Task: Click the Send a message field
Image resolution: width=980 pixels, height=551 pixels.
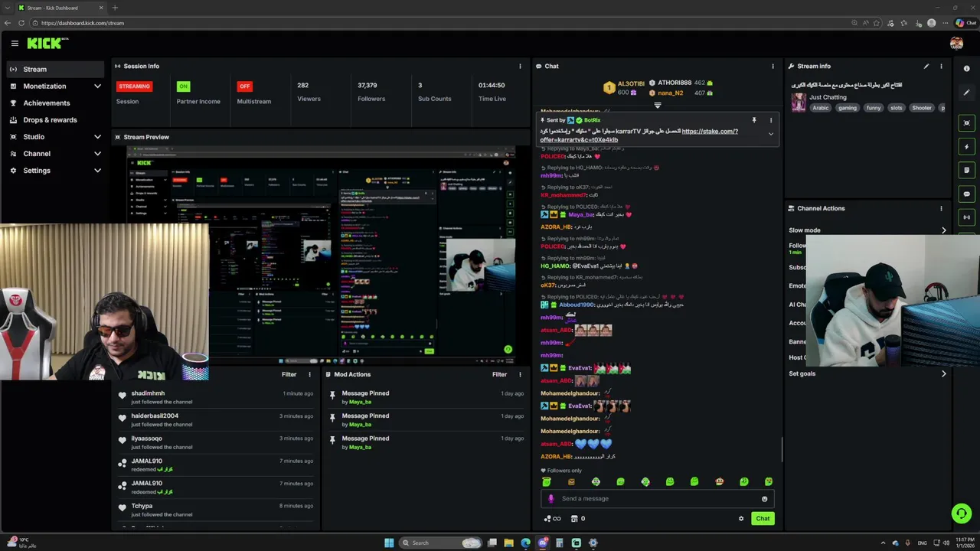Action: (658, 499)
